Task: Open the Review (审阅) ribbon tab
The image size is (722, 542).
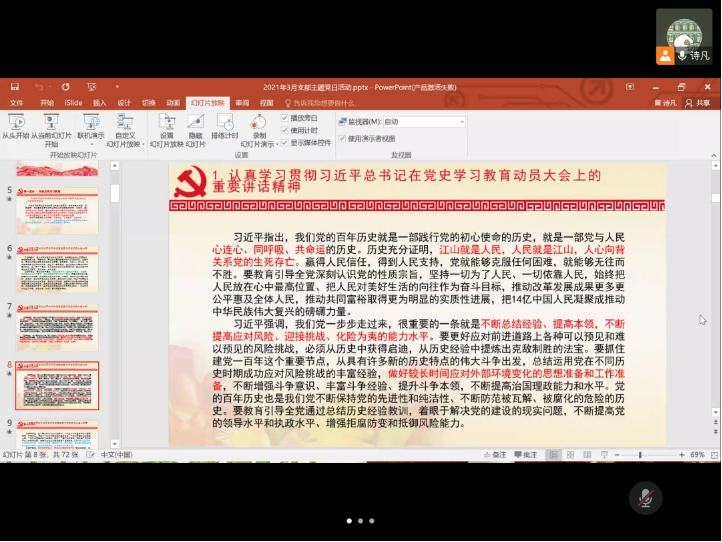Action: 242,102
